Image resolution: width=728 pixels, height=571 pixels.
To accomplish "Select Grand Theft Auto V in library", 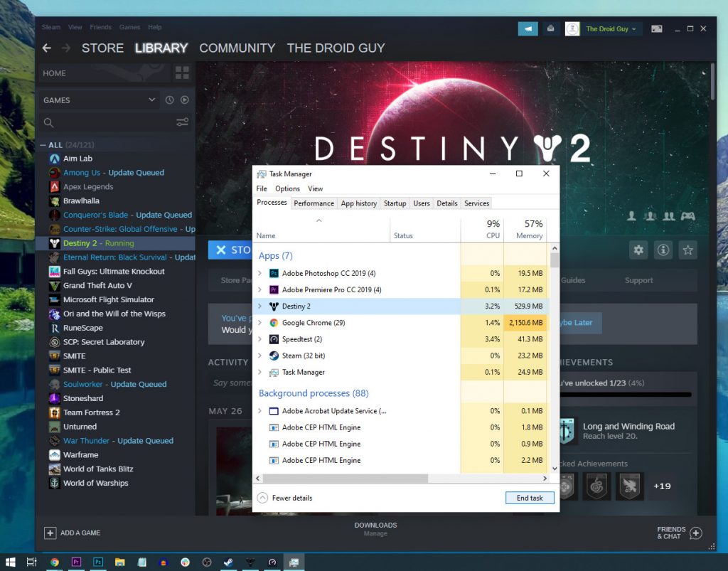I will (97, 286).
